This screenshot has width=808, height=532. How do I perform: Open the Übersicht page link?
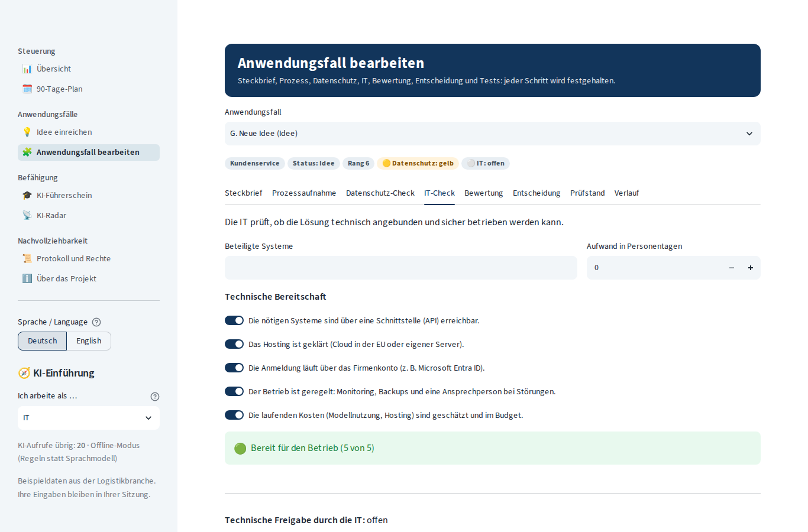(x=89, y=69)
